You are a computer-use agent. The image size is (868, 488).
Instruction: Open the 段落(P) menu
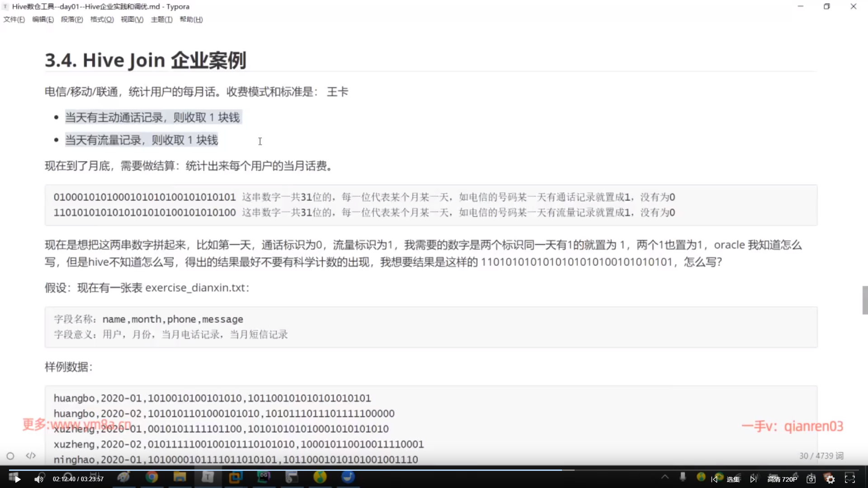point(72,19)
